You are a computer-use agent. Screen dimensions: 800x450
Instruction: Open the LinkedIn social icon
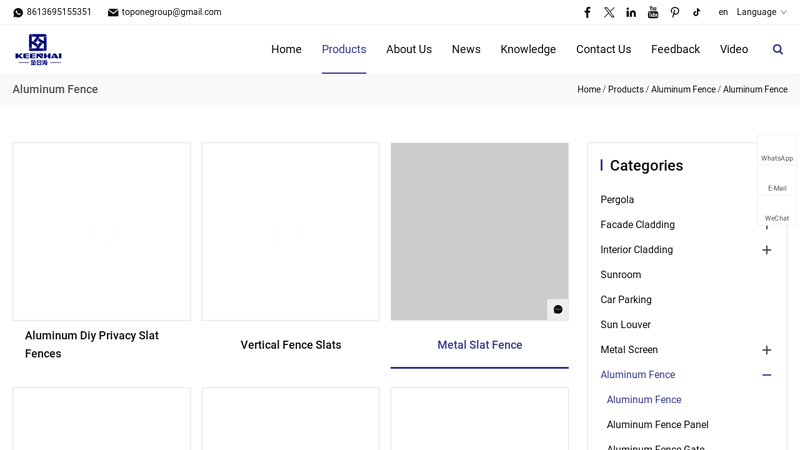tap(631, 12)
